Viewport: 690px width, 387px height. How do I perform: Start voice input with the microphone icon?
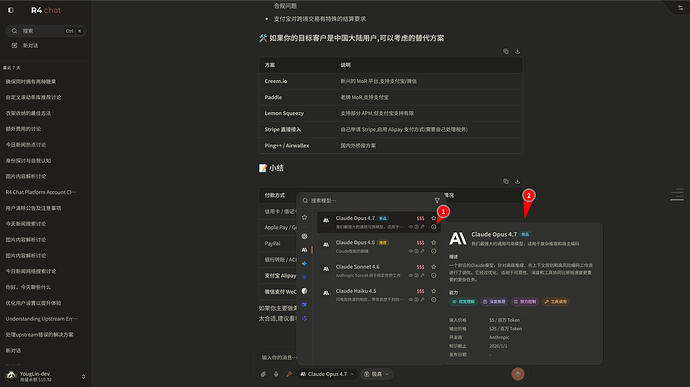point(276,374)
